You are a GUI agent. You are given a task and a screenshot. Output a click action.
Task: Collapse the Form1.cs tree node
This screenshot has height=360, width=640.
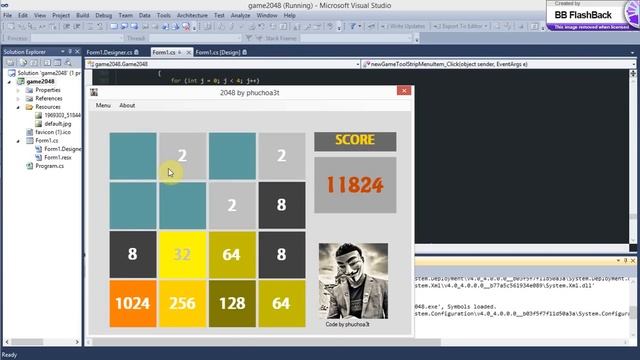pyautogui.click(x=18, y=141)
